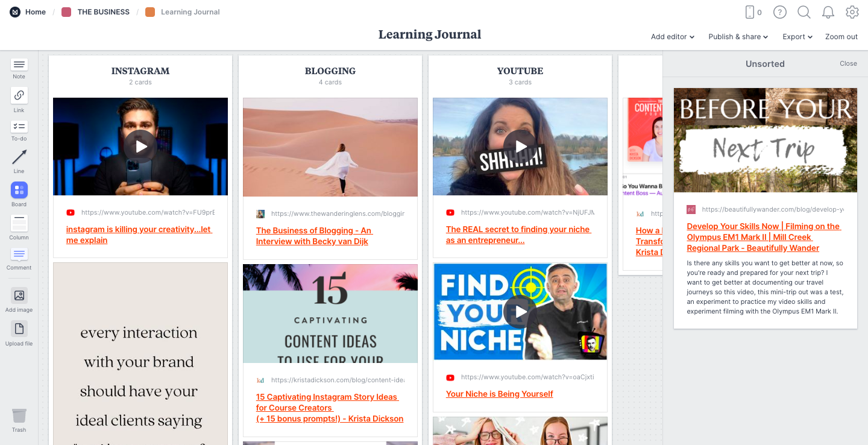Play the instagram killing creativity video
The image size is (868, 445).
point(140,146)
